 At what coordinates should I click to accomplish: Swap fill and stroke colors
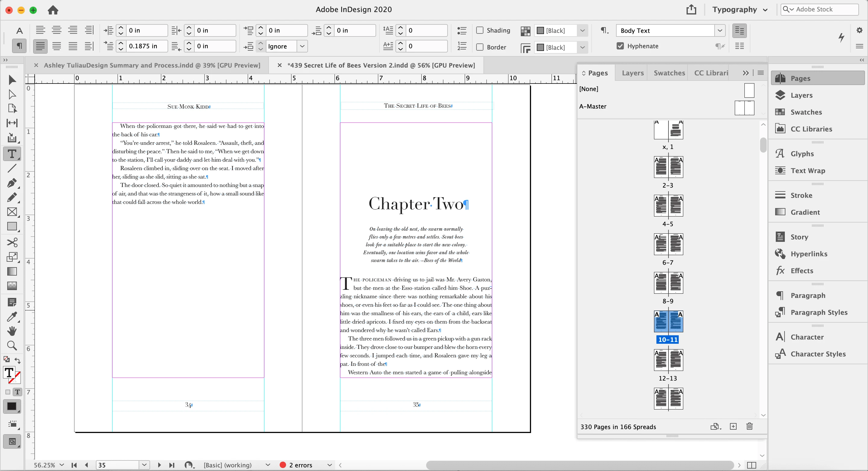coord(17,360)
